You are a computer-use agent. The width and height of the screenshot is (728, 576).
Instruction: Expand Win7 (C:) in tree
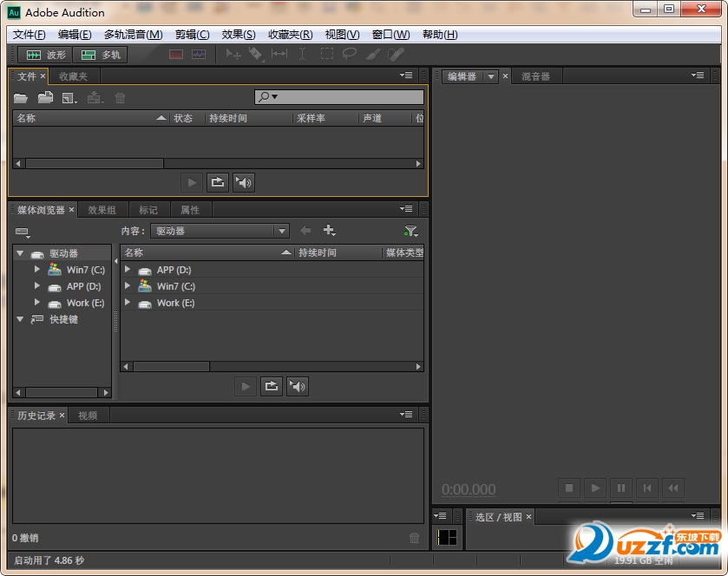[37, 269]
